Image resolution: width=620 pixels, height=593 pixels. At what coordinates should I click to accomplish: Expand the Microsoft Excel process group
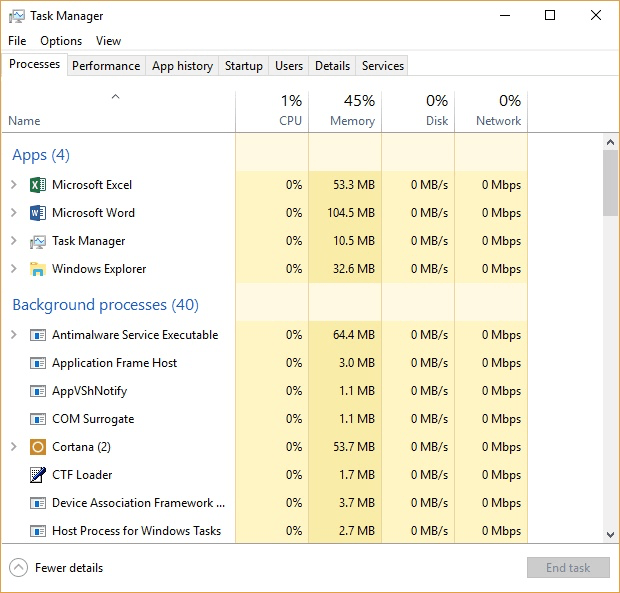point(13,185)
